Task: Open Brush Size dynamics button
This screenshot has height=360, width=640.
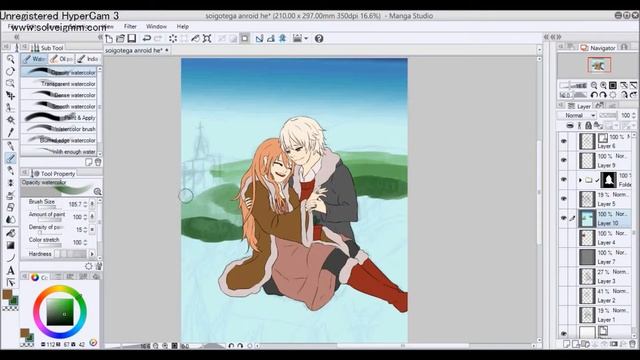Action: click(92, 204)
